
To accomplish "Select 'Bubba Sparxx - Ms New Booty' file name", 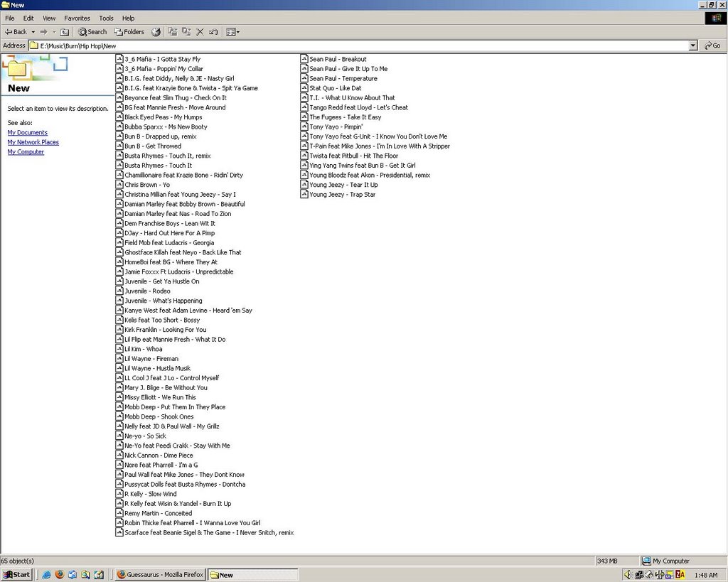I will [166, 126].
